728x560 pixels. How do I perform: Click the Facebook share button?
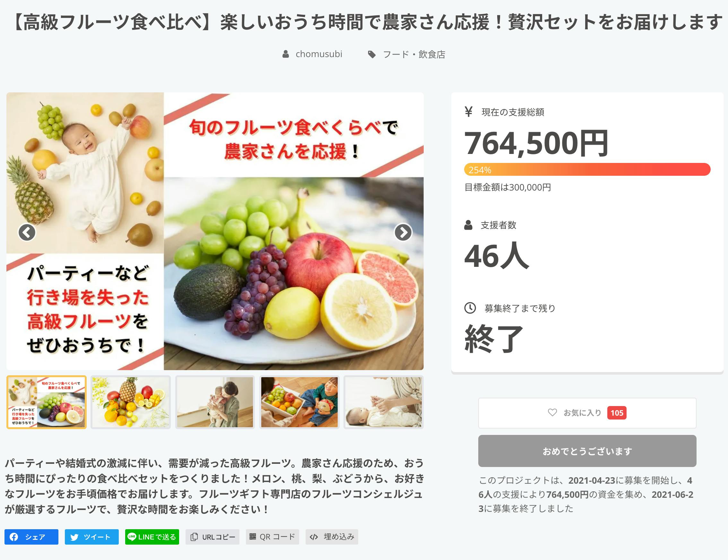coord(31,537)
